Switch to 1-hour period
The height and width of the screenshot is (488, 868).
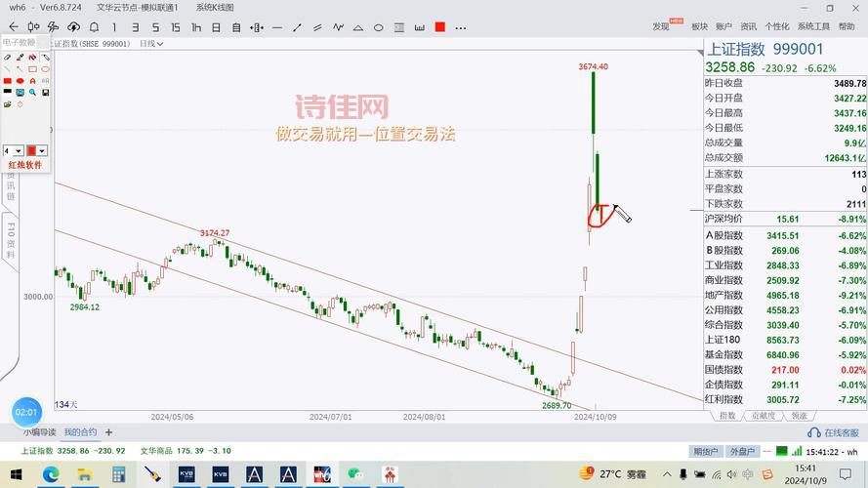(196, 27)
